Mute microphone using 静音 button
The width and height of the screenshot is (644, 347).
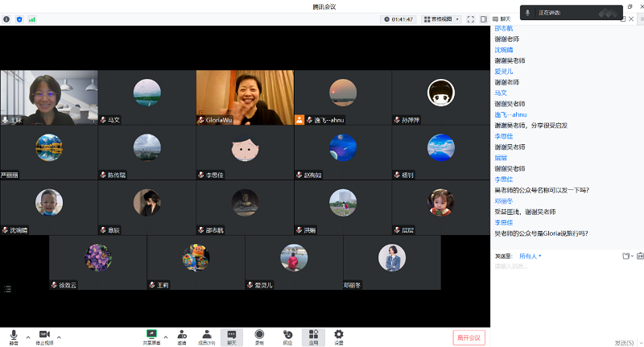[x=13, y=336]
